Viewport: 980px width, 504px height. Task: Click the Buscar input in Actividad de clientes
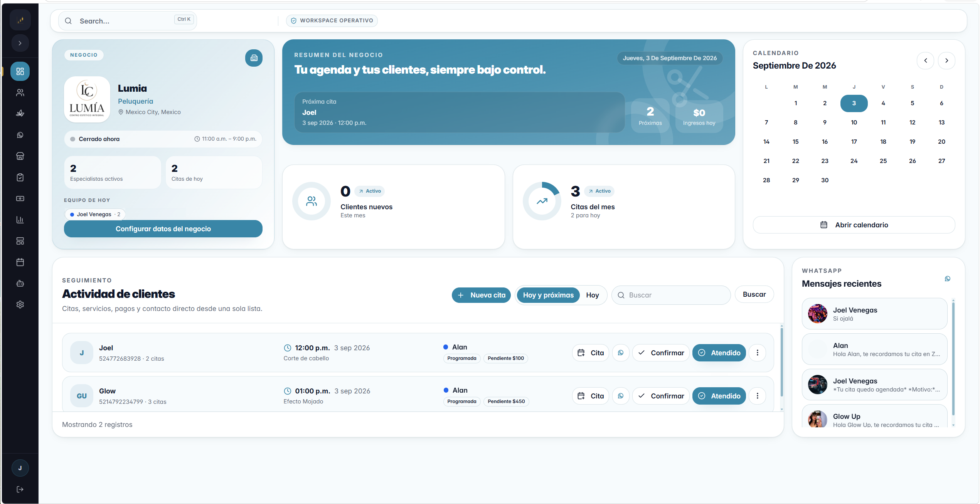pos(671,295)
